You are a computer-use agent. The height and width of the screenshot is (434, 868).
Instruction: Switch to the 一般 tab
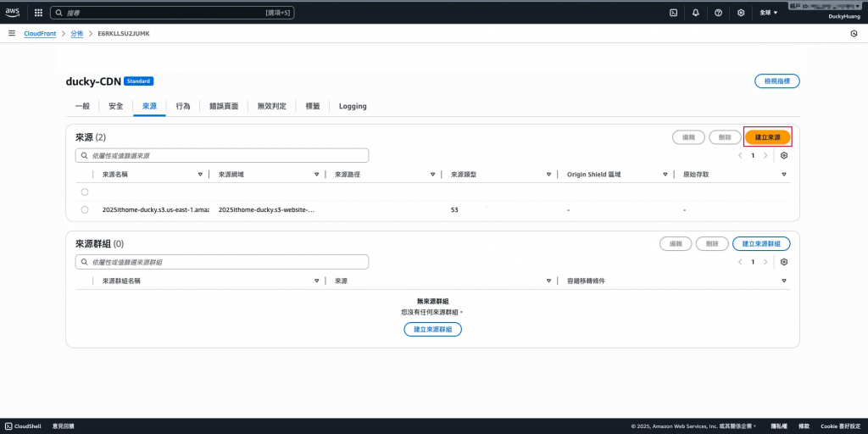click(x=82, y=106)
